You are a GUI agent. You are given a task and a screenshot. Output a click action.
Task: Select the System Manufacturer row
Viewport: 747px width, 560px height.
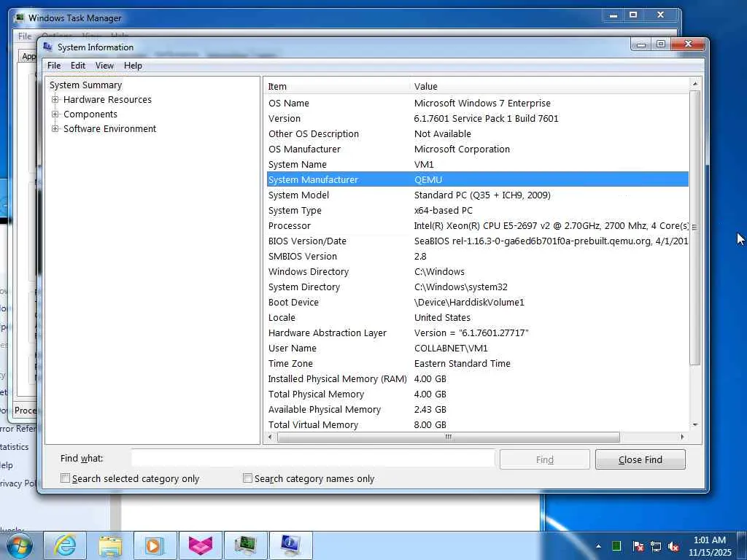click(x=478, y=179)
